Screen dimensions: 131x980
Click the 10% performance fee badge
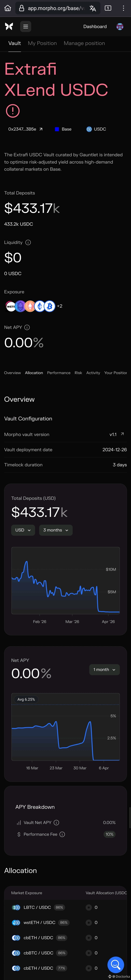click(x=110, y=834)
